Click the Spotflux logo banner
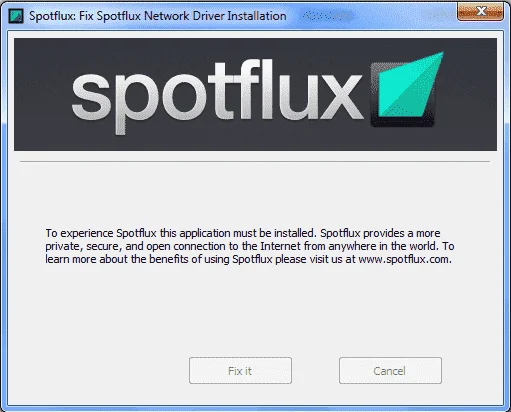 point(255,94)
